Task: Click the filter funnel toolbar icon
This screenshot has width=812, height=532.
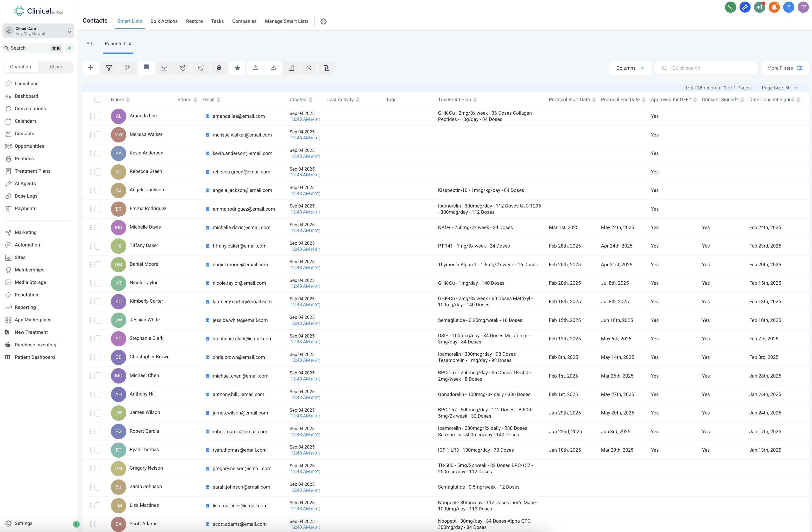Action: point(109,68)
